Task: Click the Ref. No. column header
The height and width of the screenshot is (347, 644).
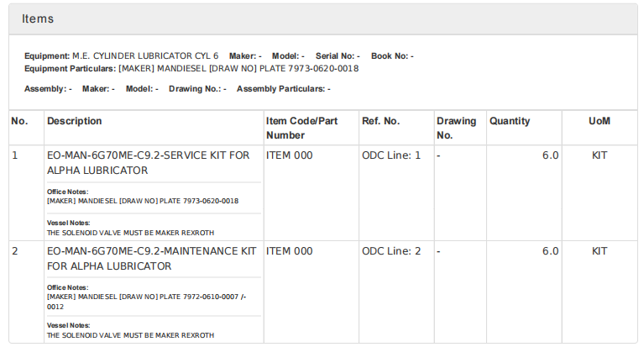Action: pyautogui.click(x=380, y=122)
